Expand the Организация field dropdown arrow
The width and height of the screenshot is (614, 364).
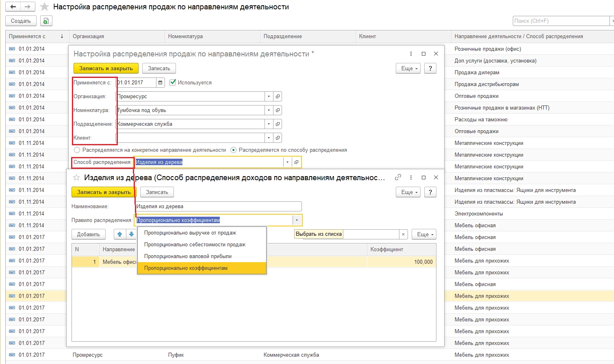269,97
